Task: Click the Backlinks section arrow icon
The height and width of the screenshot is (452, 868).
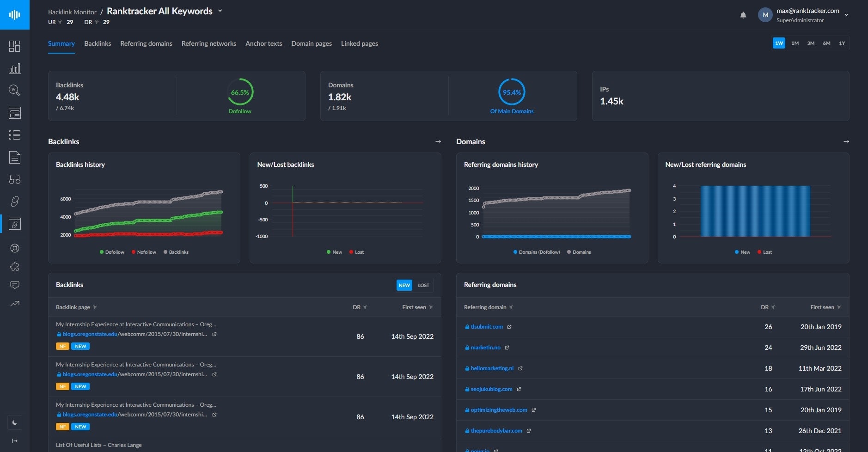Action: click(x=438, y=141)
